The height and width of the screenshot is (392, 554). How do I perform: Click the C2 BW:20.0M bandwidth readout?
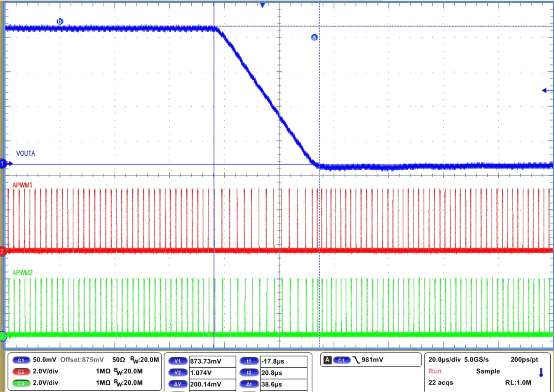coord(129,371)
